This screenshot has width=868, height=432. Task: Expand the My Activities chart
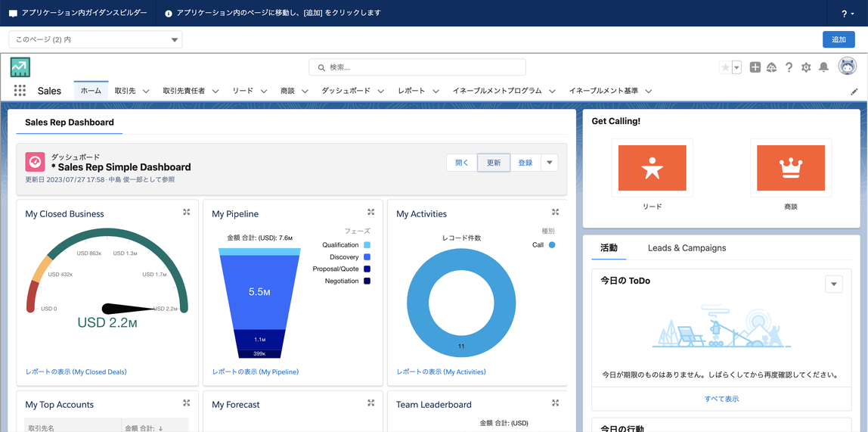click(555, 212)
